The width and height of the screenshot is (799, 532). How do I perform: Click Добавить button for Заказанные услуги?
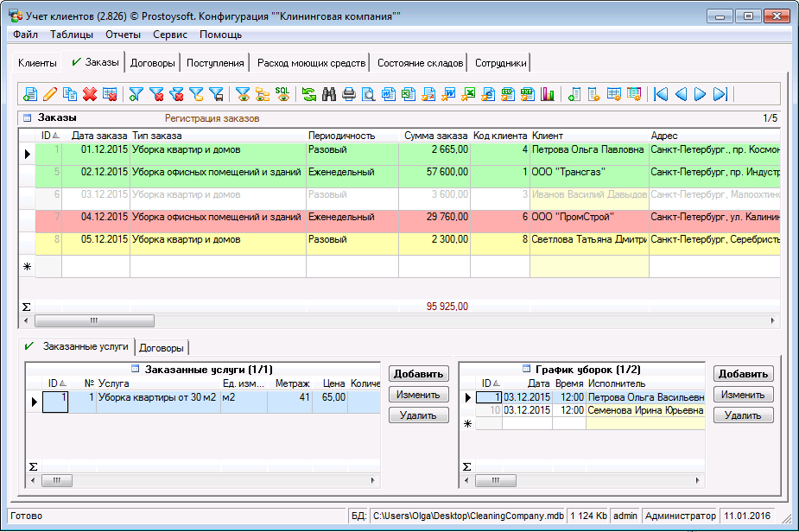pos(418,374)
